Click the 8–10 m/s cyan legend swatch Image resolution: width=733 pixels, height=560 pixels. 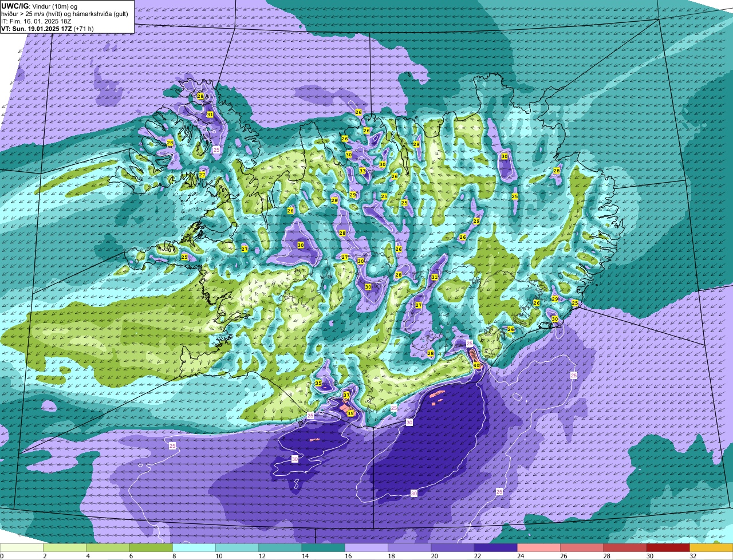click(194, 548)
